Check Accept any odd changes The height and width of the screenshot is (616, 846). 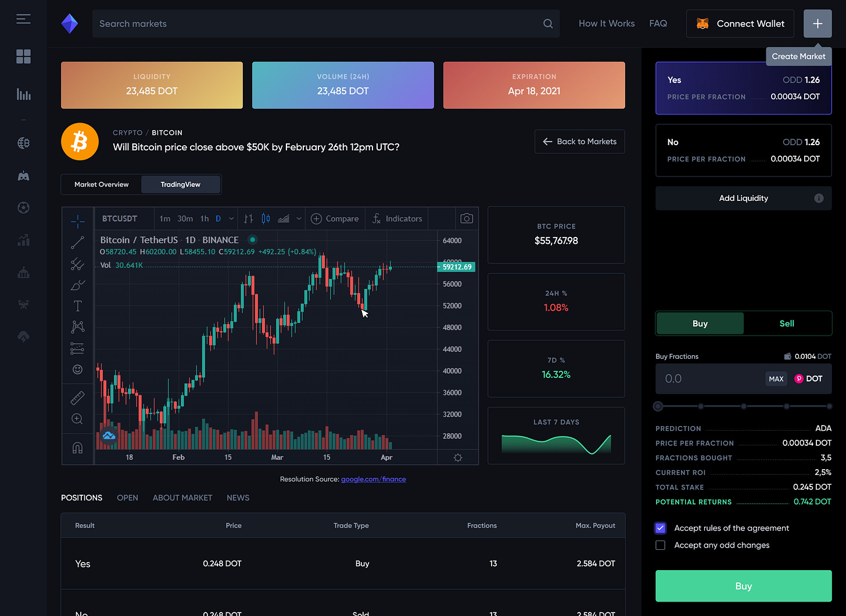(x=660, y=545)
